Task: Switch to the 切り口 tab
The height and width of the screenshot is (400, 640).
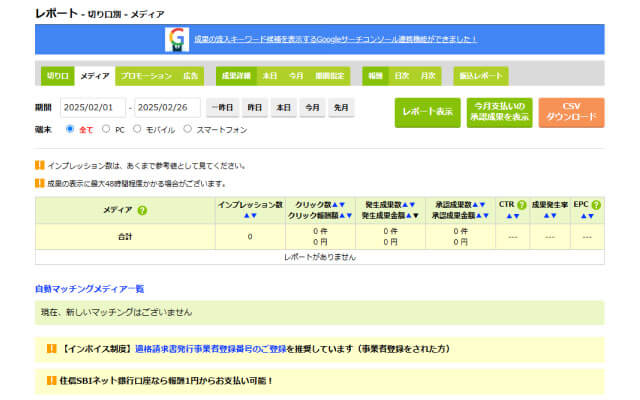Action: point(58,76)
